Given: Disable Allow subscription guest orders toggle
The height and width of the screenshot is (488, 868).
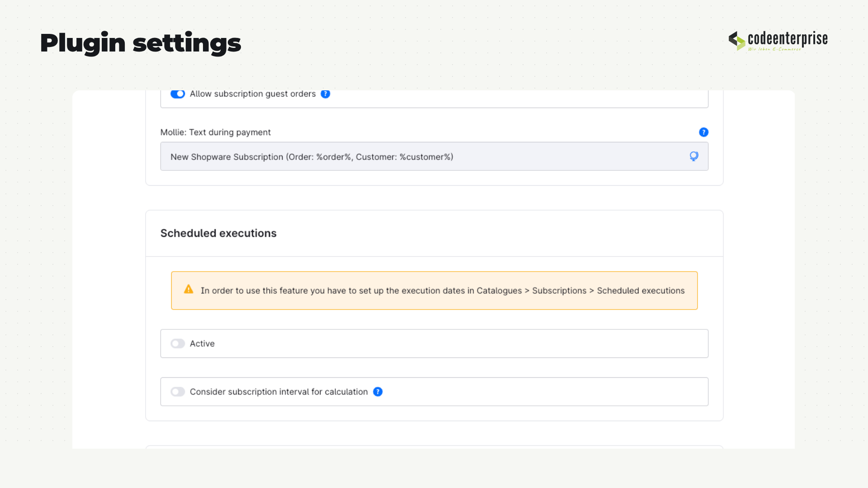Looking at the screenshot, I should 178,94.
